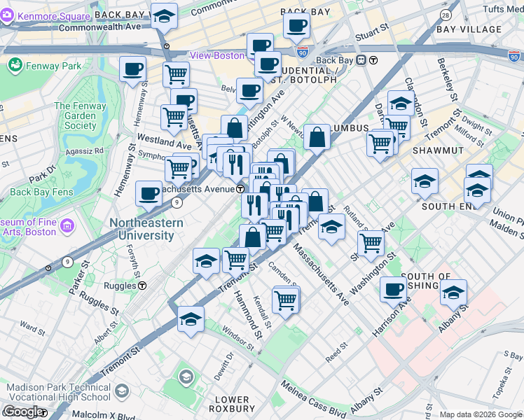Click the school marker near Commonwealth Ave

(164, 17)
